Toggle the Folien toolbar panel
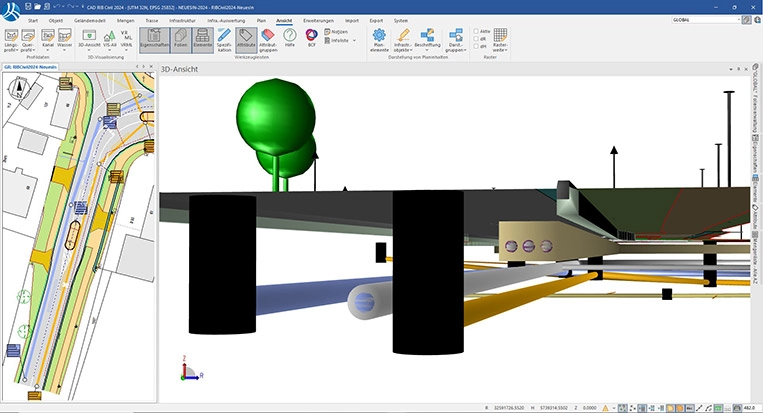Image resolution: width=763 pixels, height=413 pixels. [181, 38]
